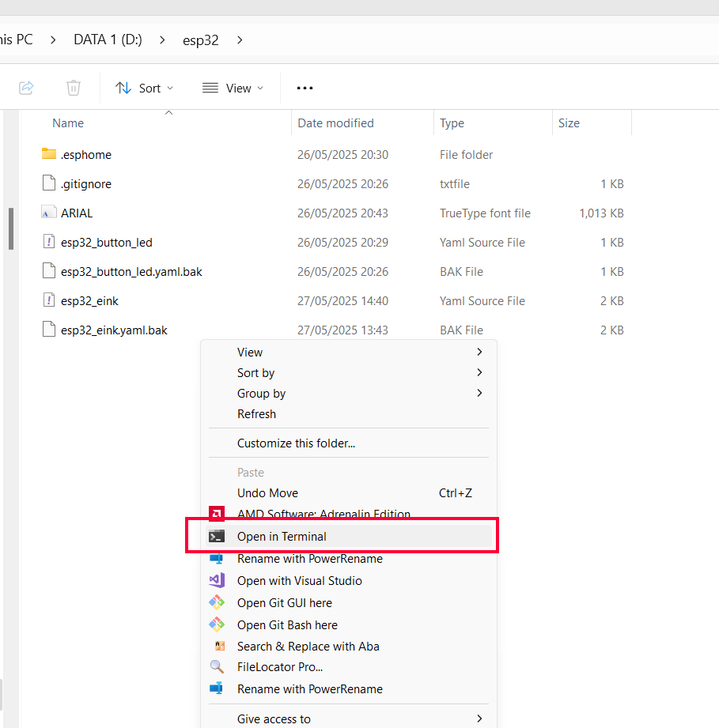719x728 pixels.
Task: Click the chevron after This PC breadcrumb
Action: tap(53, 40)
